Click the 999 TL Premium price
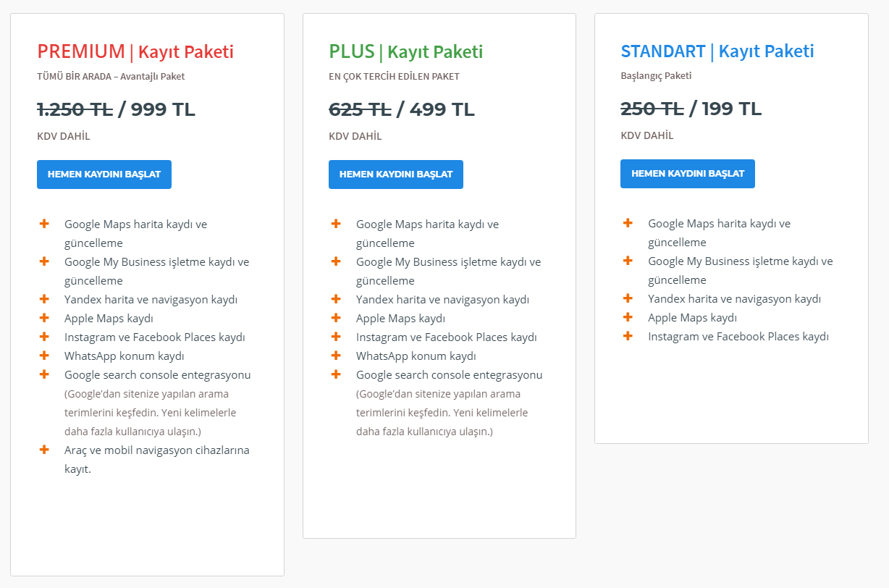 (163, 109)
